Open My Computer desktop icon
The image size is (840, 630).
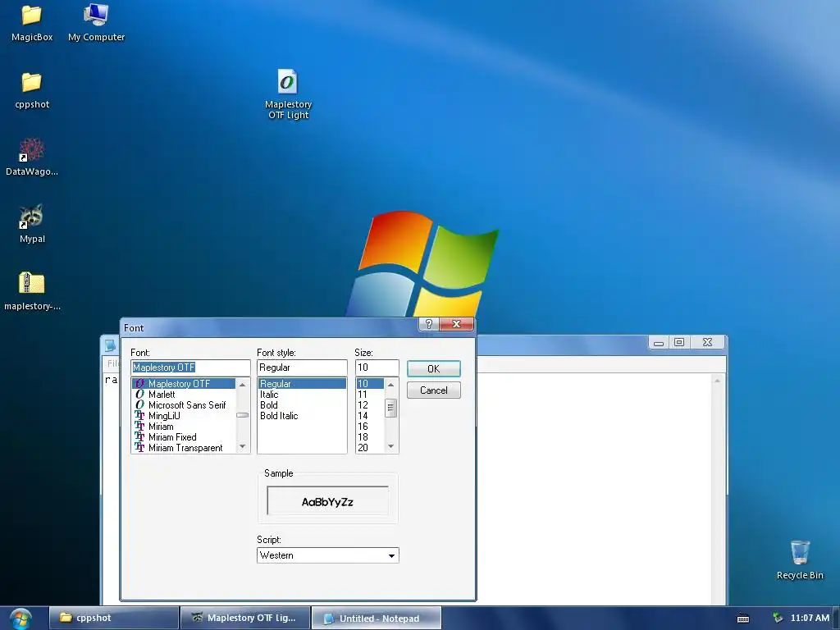pos(97,22)
